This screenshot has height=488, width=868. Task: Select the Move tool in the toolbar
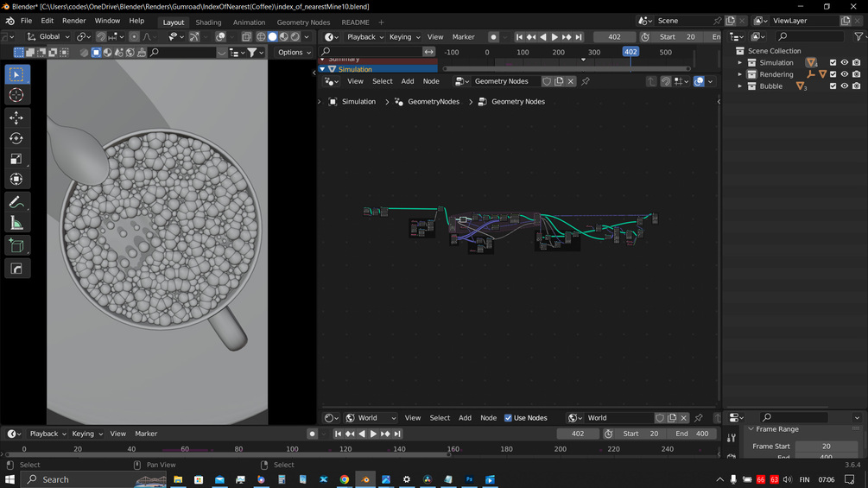click(x=16, y=117)
